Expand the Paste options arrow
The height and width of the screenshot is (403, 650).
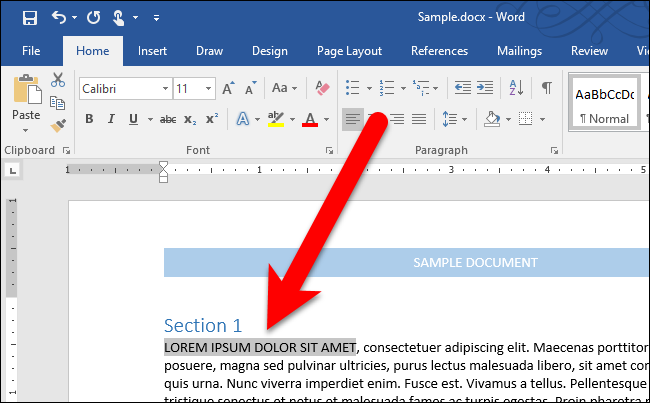(26, 130)
